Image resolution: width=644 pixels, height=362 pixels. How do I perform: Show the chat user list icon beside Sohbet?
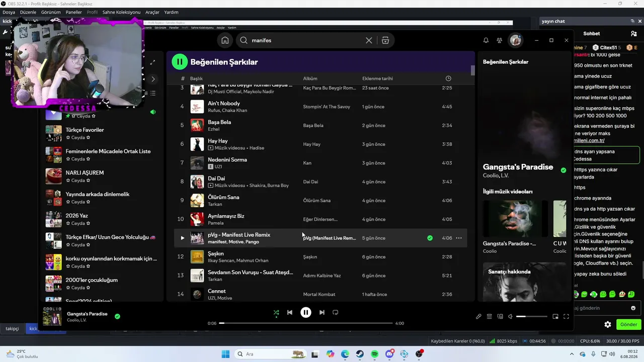(x=634, y=34)
